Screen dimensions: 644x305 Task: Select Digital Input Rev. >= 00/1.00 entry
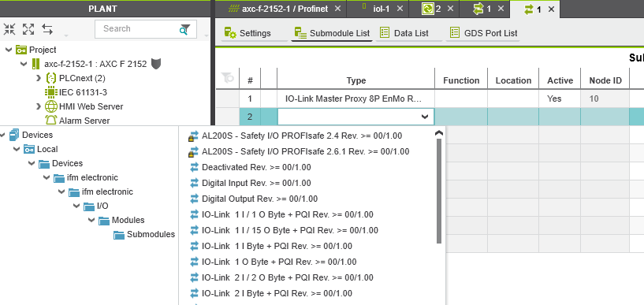[256, 183]
